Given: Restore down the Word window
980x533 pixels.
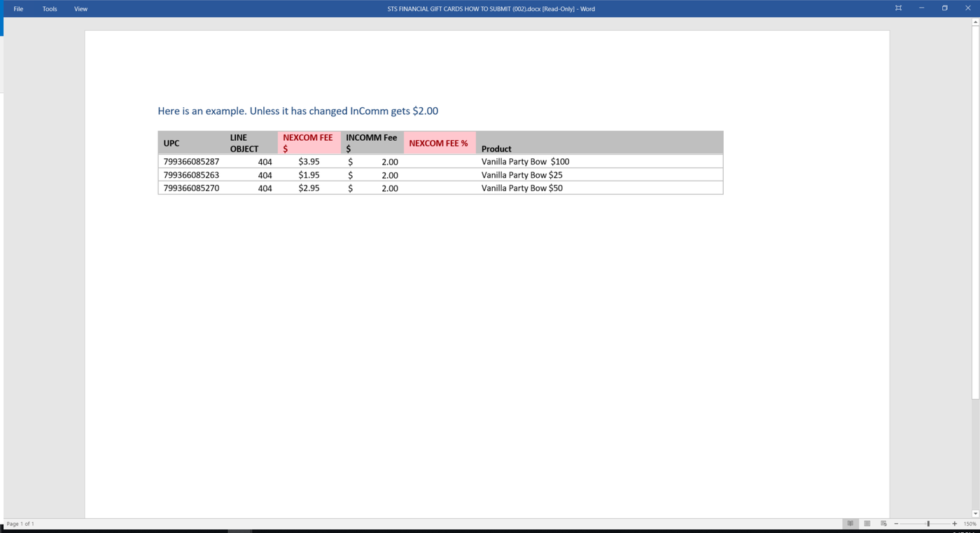Looking at the screenshot, I should [x=944, y=8].
